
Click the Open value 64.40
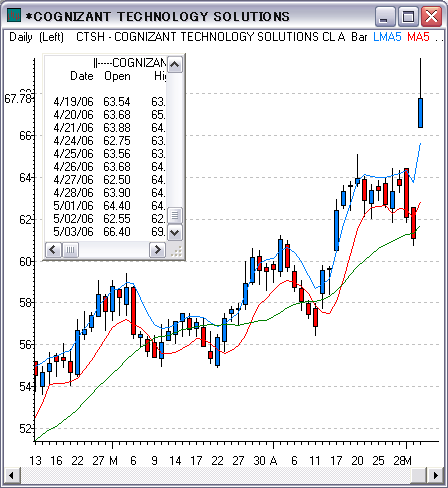(117, 206)
